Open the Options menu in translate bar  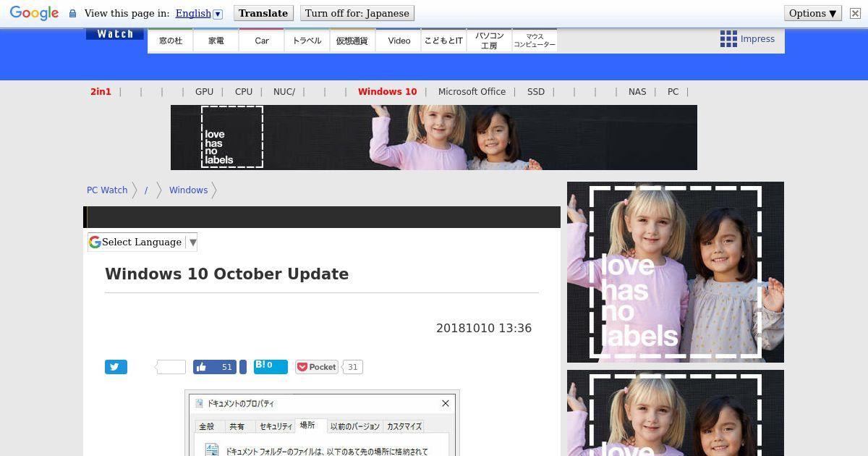[x=813, y=13]
